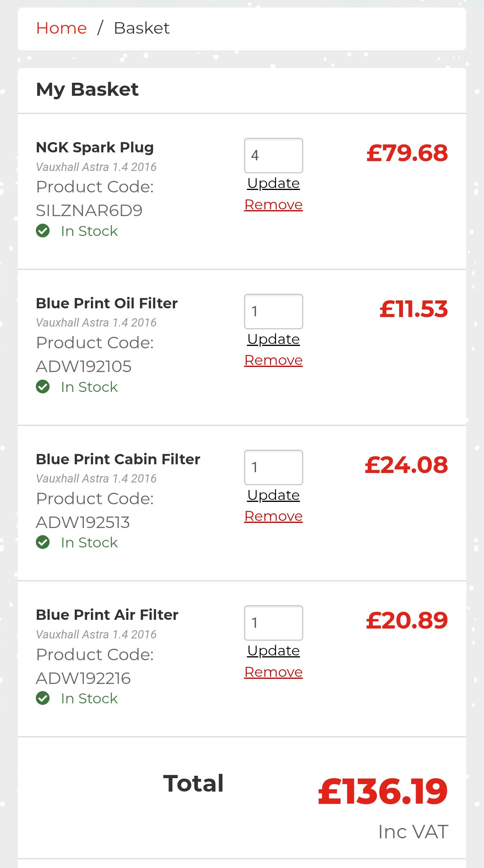Click the NGK Spark Plug product title

pos(95,147)
